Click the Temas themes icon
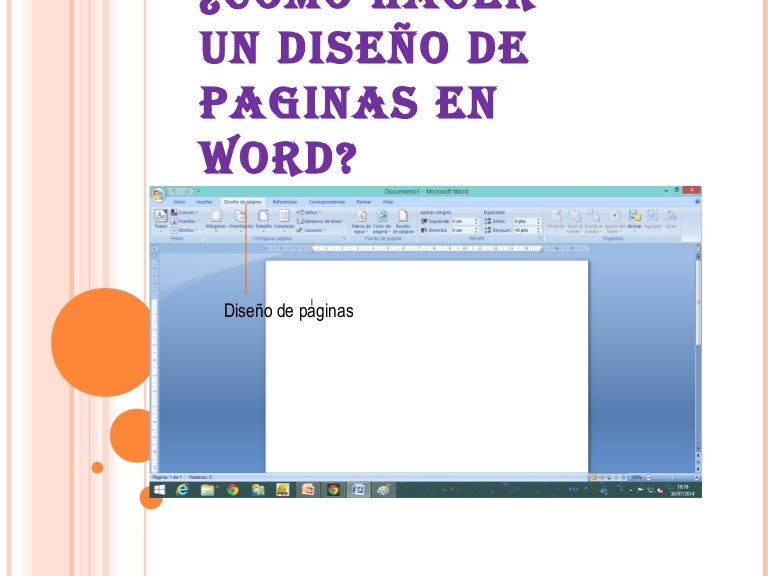 point(160,216)
